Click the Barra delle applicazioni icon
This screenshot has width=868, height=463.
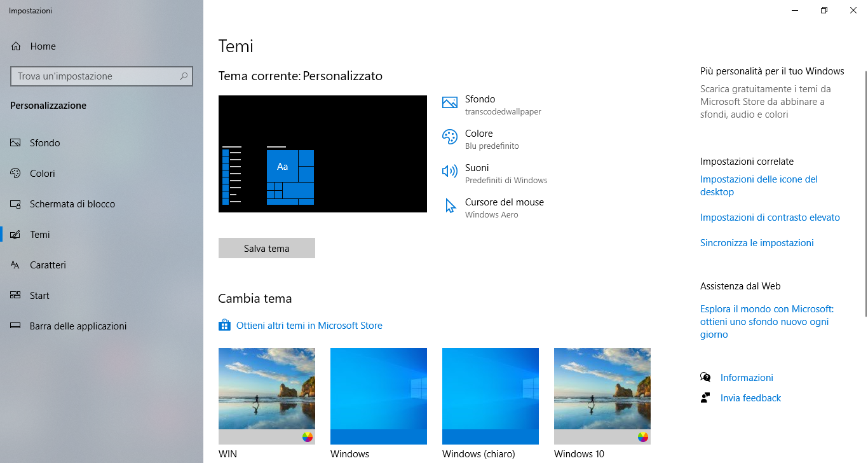click(16, 326)
